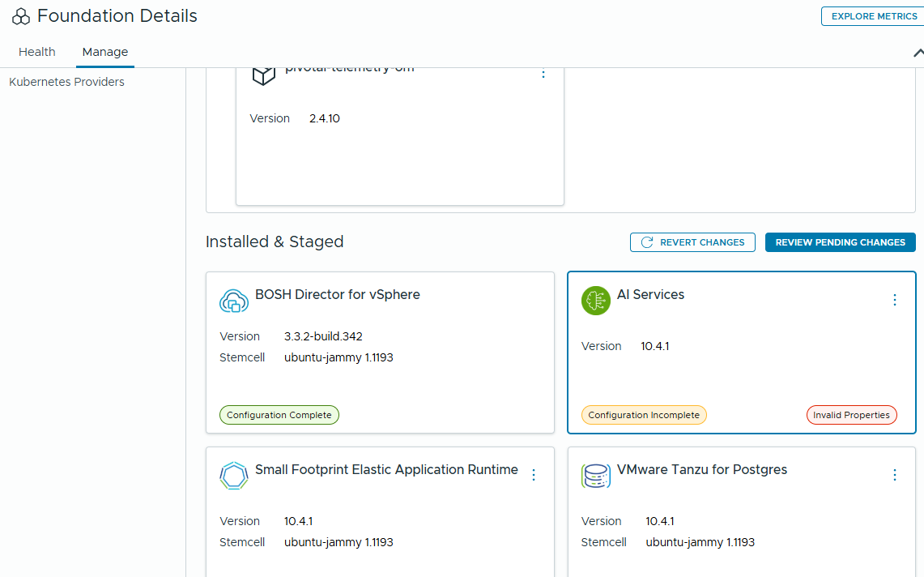Click the refresh icon in Revert Changes

(646, 242)
